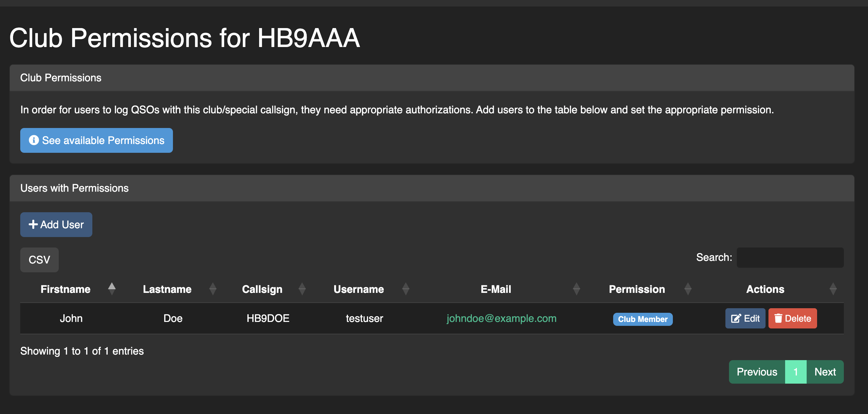
Task: Select the Doe lastname cell
Action: coord(173,318)
